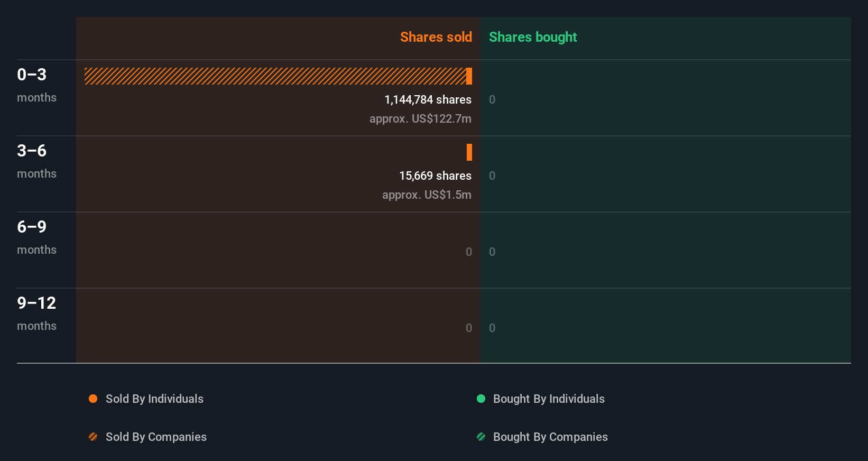
Task: Click the shares bought 0 in 3–6 months row
Action: click(492, 176)
